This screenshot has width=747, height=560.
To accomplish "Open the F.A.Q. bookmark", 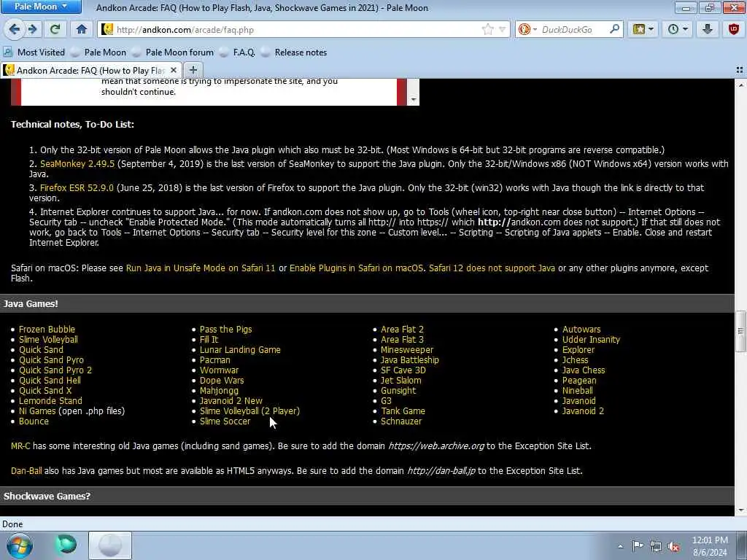I will click(x=237, y=52).
